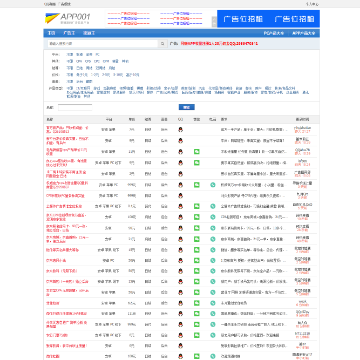This screenshot has width=360, height=360.
Task: Open 渠道主 in the blue navigation bar
Action: 89,33
